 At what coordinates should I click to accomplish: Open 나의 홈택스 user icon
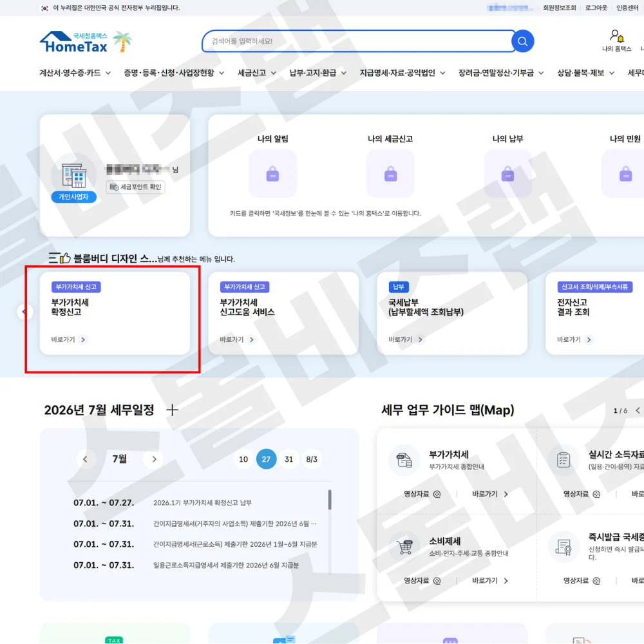616,36
